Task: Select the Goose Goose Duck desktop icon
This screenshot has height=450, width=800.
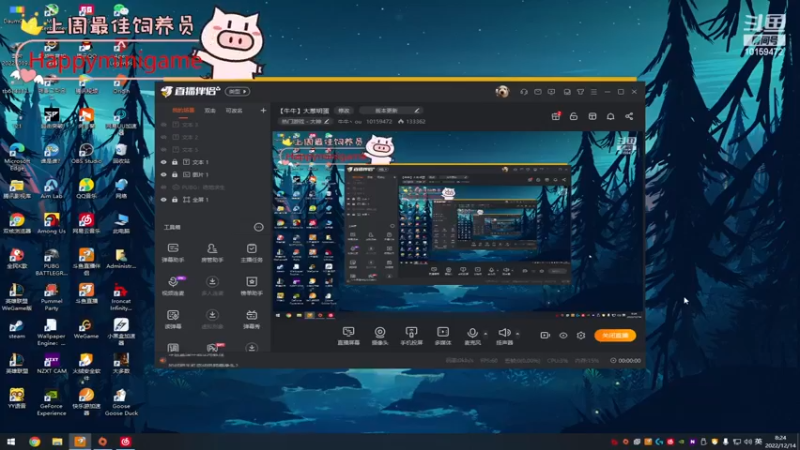Action: pyautogui.click(x=121, y=402)
